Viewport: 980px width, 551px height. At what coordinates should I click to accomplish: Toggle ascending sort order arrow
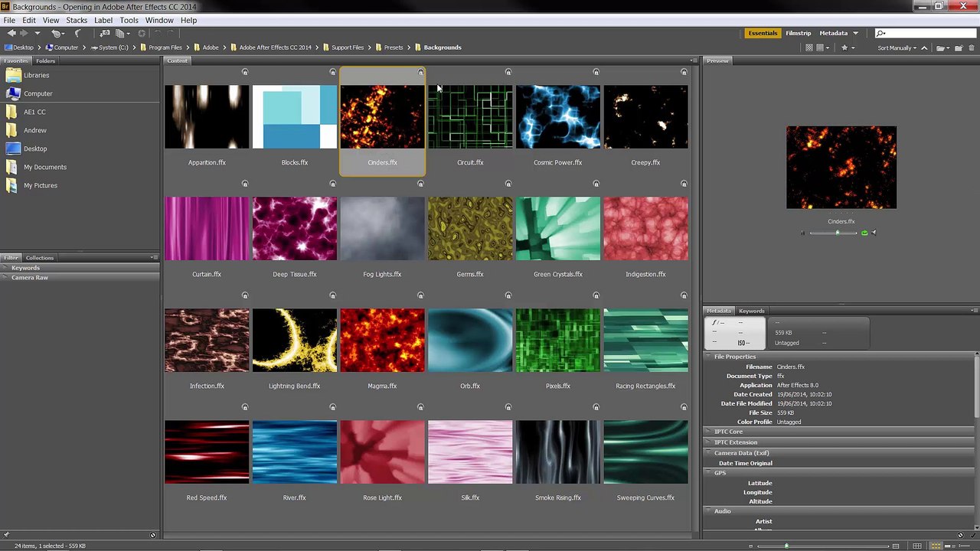[x=924, y=47]
